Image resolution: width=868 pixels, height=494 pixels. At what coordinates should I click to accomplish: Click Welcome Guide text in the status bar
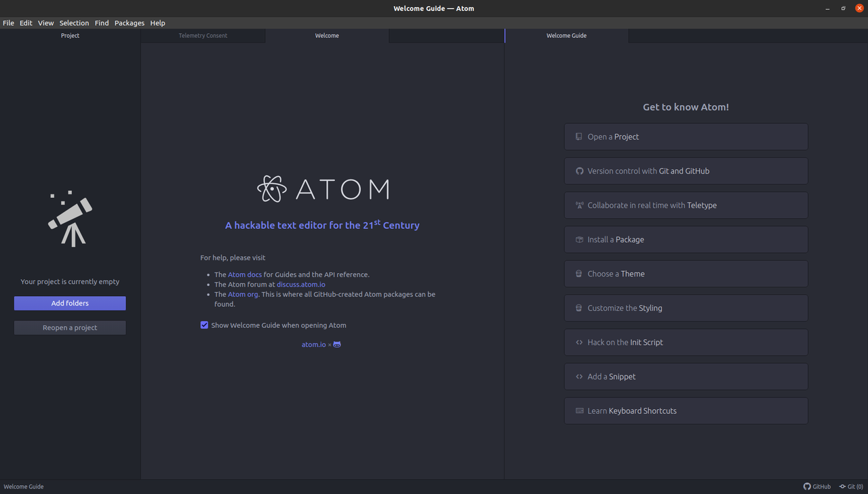pyautogui.click(x=24, y=487)
